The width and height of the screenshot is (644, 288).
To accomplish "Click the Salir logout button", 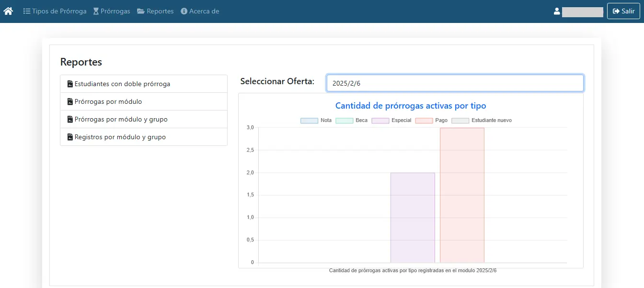I will click(623, 11).
